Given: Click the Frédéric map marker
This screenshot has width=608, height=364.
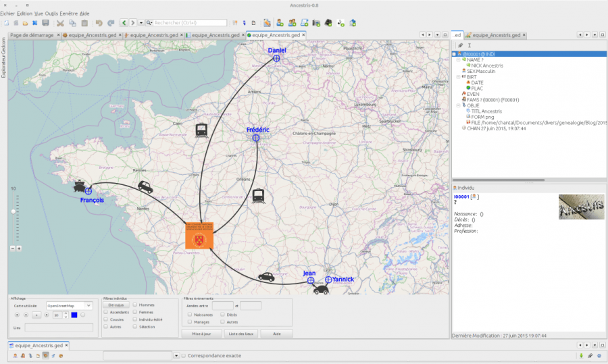Looking at the screenshot, I should coord(256,138).
